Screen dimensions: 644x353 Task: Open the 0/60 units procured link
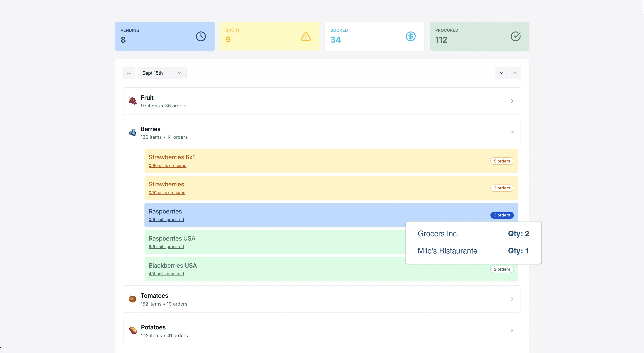coord(168,166)
